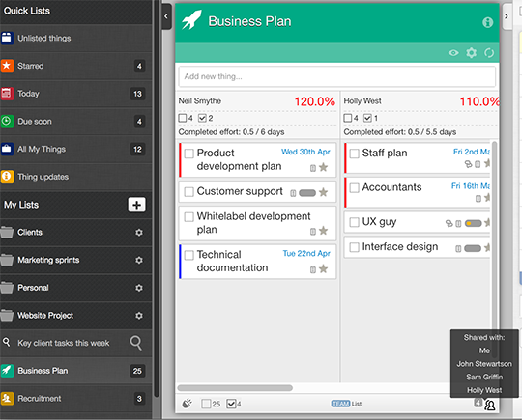Open settings gear for Clients folder
The image size is (522, 420).
click(x=139, y=232)
